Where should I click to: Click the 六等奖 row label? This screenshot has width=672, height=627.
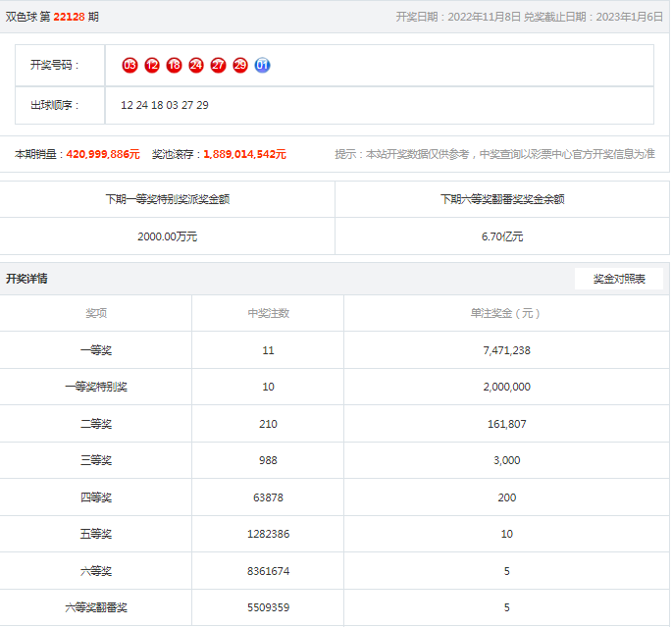click(96, 572)
